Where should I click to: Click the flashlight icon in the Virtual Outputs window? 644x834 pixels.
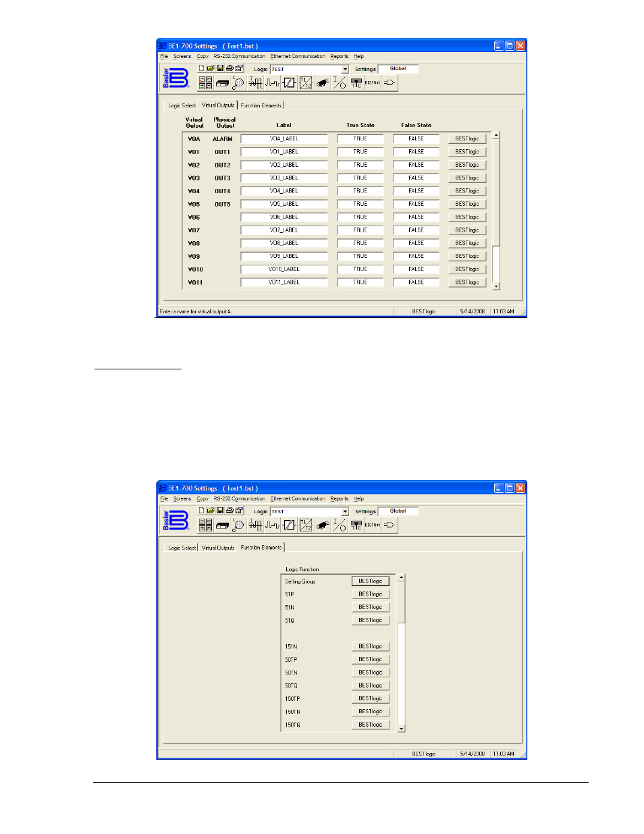[323, 82]
